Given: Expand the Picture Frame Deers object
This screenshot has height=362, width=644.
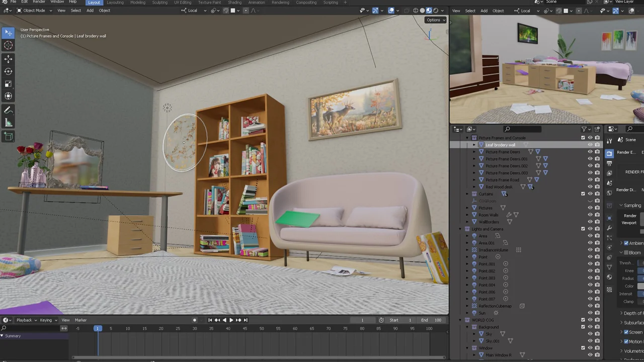Looking at the screenshot, I should point(474,152).
